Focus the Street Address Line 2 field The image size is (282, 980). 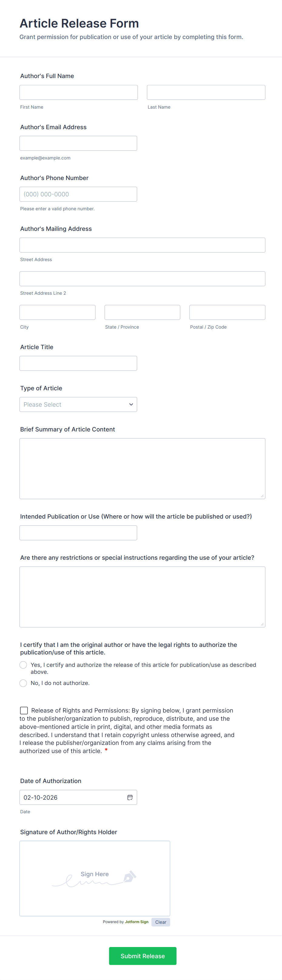tap(142, 279)
